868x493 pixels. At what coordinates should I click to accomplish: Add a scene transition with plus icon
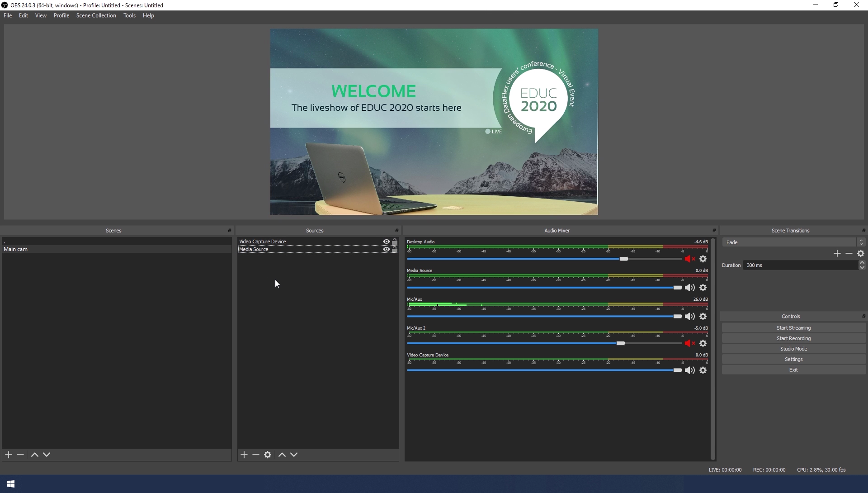pyautogui.click(x=837, y=254)
